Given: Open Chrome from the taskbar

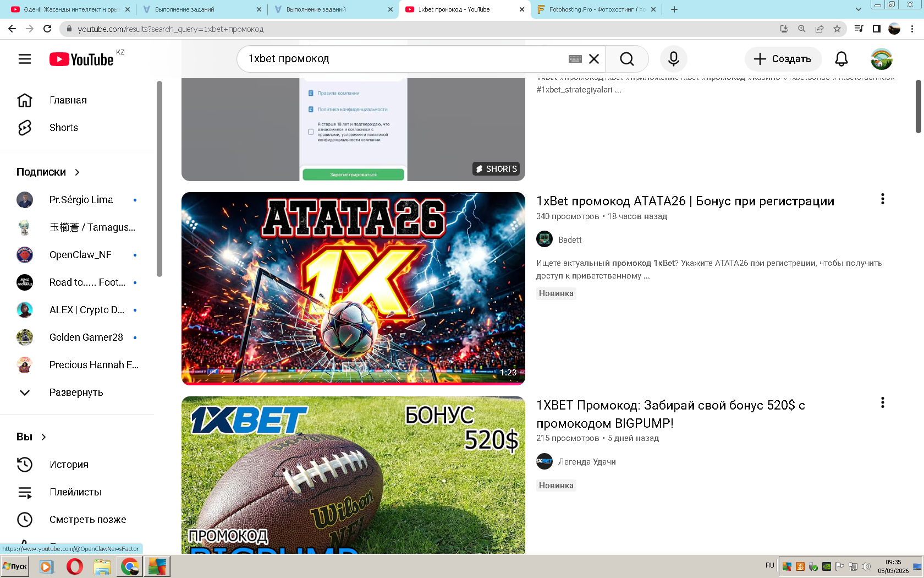Looking at the screenshot, I should point(130,566).
